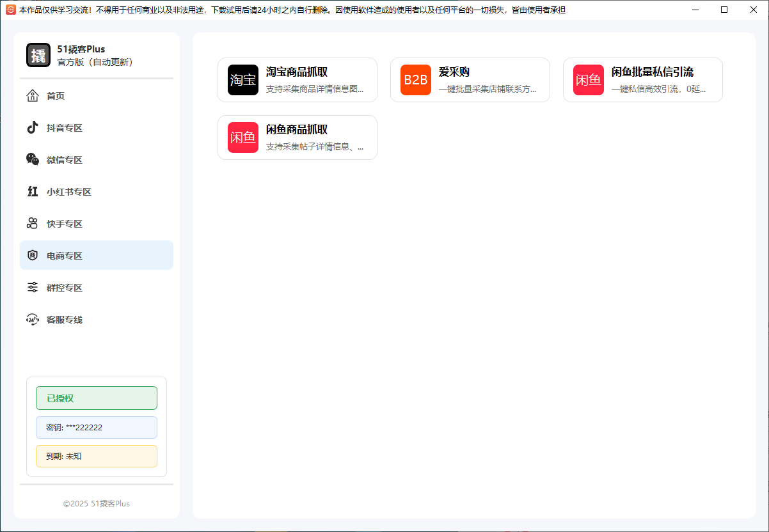Click the Xiaohongshu 红 icon

pos(33,192)
